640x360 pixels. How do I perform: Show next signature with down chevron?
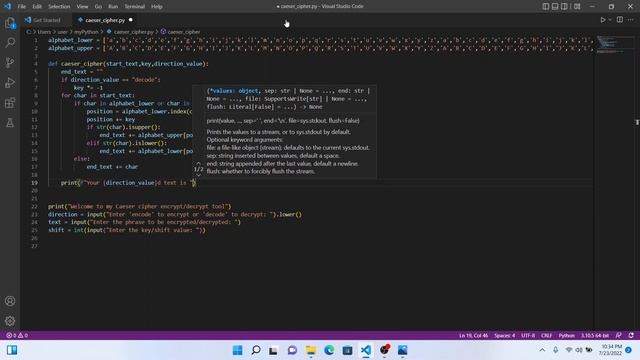click(x=198, y=175)
